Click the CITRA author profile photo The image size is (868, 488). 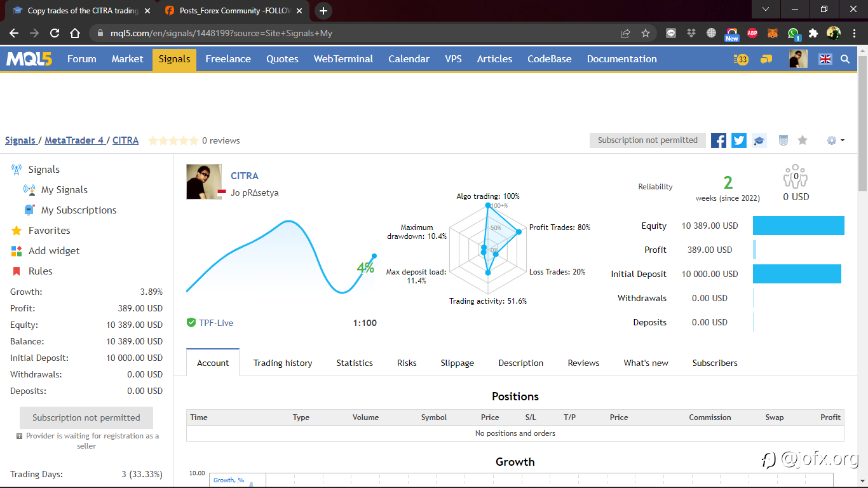(x=204, y=182)
